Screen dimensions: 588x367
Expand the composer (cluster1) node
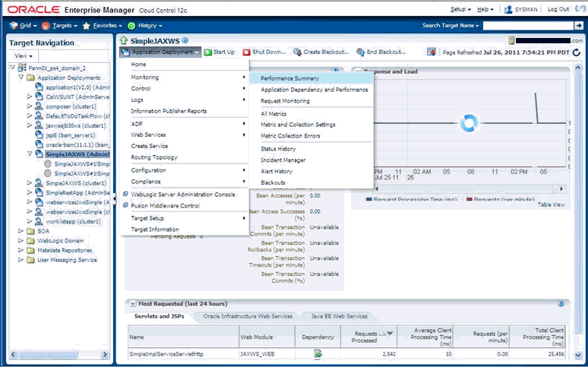coord(30,106)
